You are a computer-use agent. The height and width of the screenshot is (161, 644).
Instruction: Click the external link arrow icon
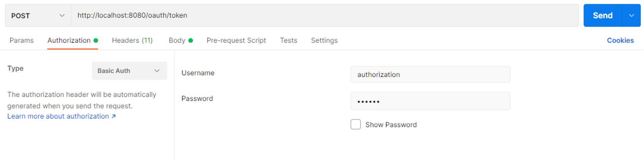pos(113,117)
